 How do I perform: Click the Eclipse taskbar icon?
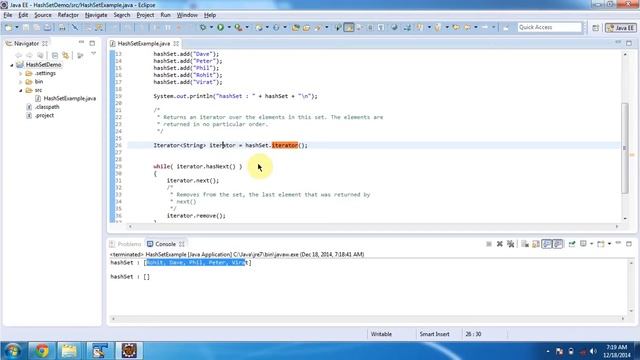pos(129,351)
